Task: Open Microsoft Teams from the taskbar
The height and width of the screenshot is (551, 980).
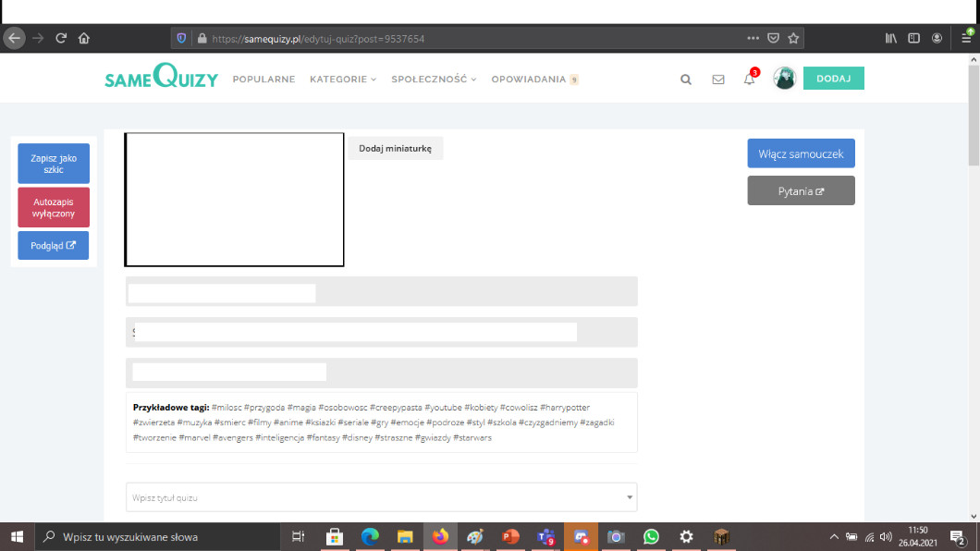Action: (x=545, y=536)
